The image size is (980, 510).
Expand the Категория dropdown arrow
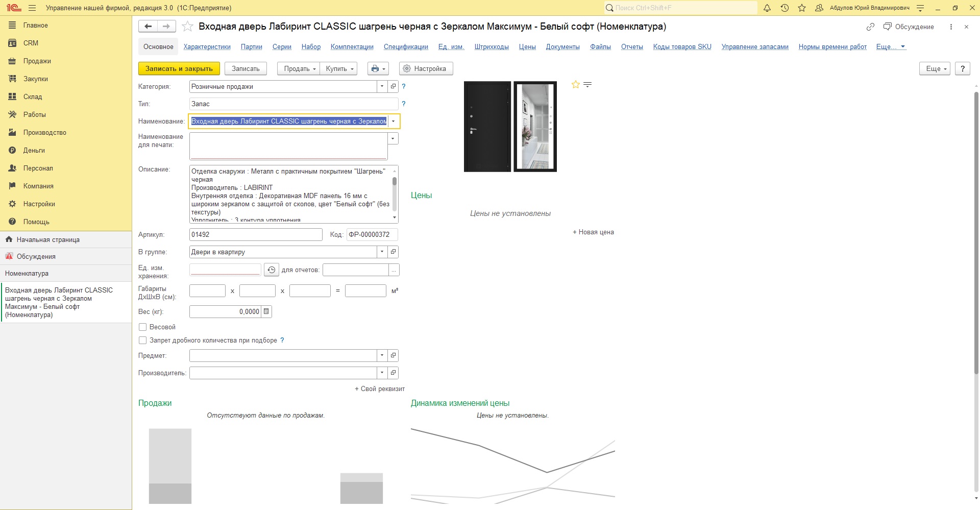pos(382,86)
